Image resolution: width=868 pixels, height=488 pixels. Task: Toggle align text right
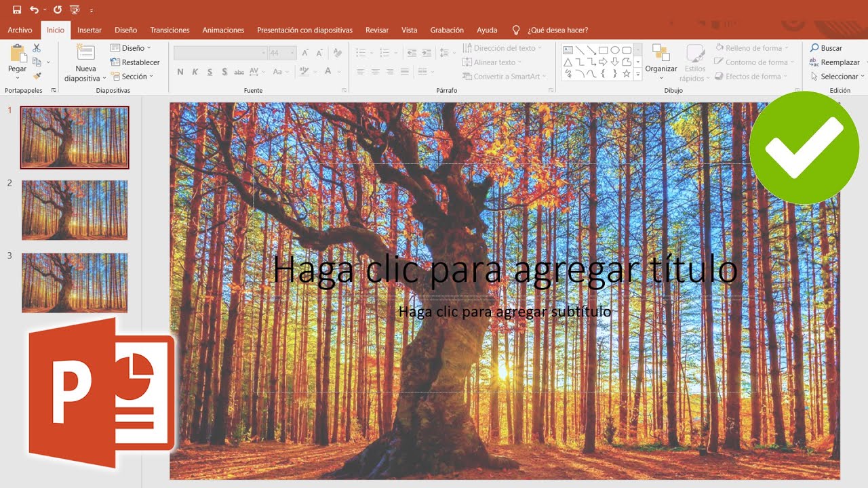390,72
